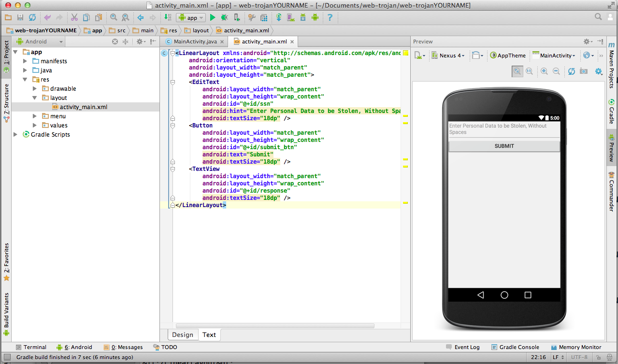Click the AppTheme theme selector
Viewport: 618px width, 364px height.
pyautogui.click(x=508, y=56)
